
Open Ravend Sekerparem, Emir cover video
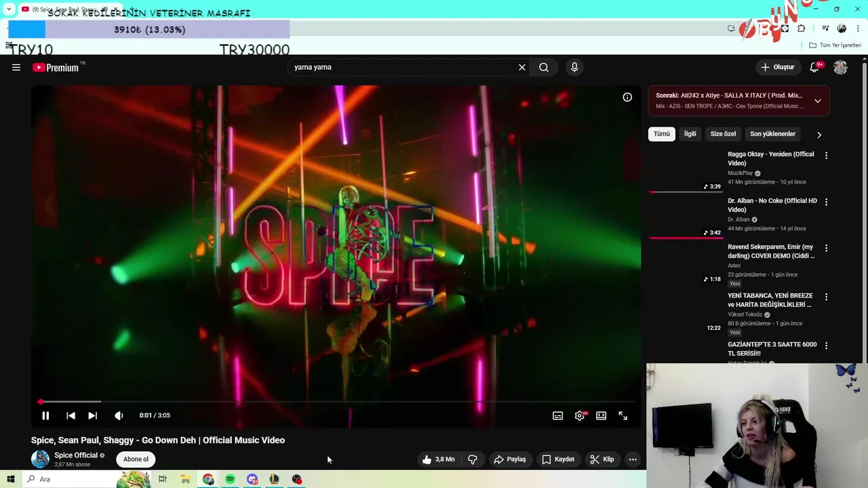(x=771, y=251)
